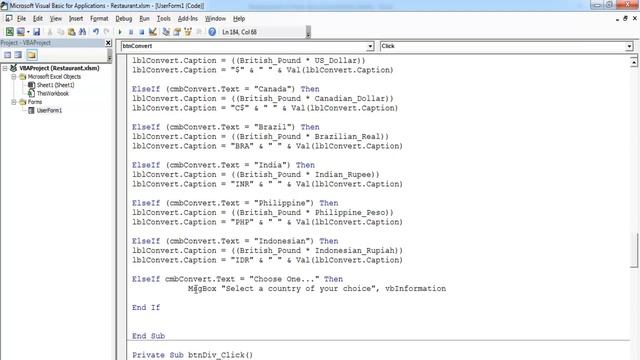The image size is (640, 360).
Task: Click the Cut scissors icon
Action: 50,32
